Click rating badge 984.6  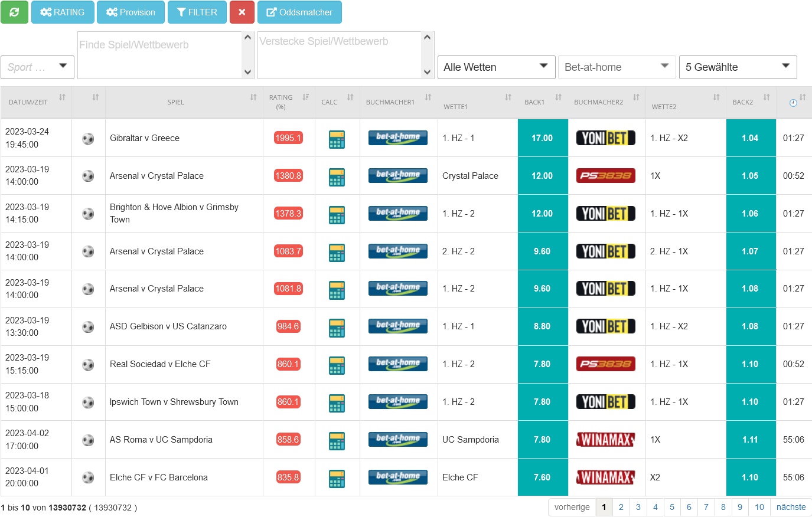click(x=288, y=326)
